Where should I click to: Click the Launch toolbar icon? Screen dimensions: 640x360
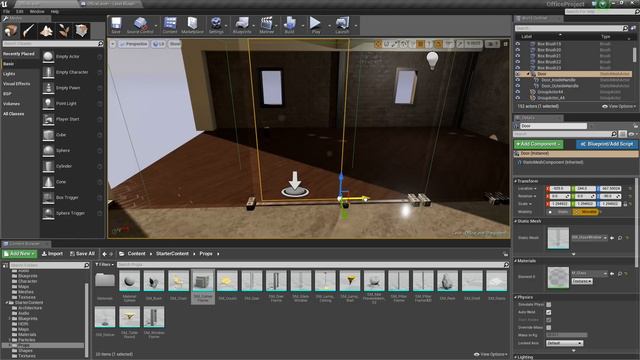[x=342, y=24]
